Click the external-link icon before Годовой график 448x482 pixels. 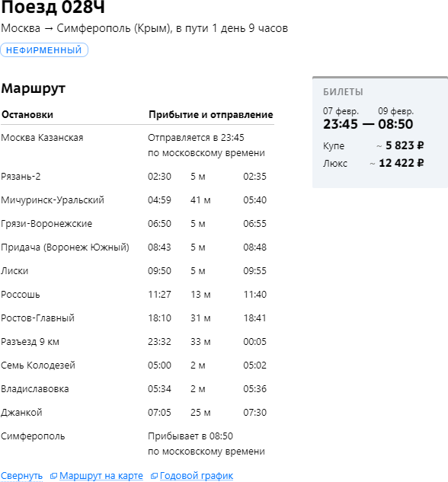154,476
